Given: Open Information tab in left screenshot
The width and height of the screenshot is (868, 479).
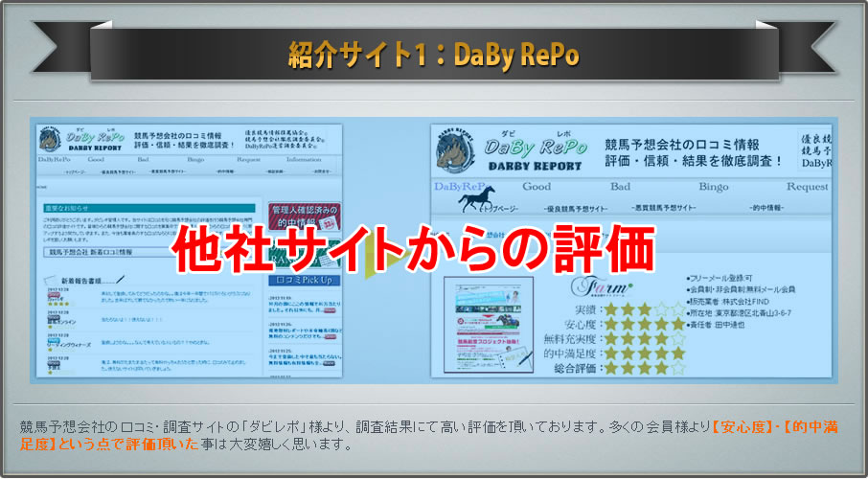Looking at the screenshot, I should 304,159.
